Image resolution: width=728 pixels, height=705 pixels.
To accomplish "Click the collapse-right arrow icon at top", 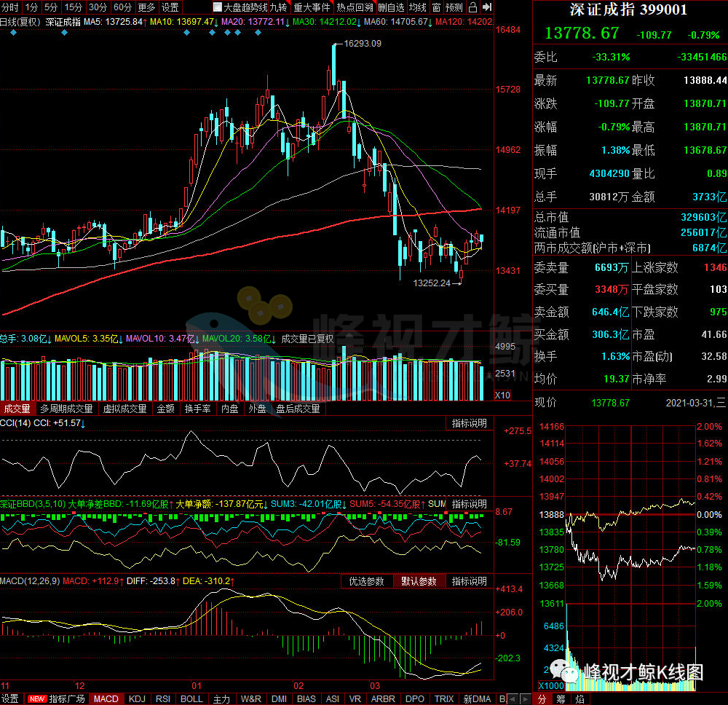I will (487, 7).
